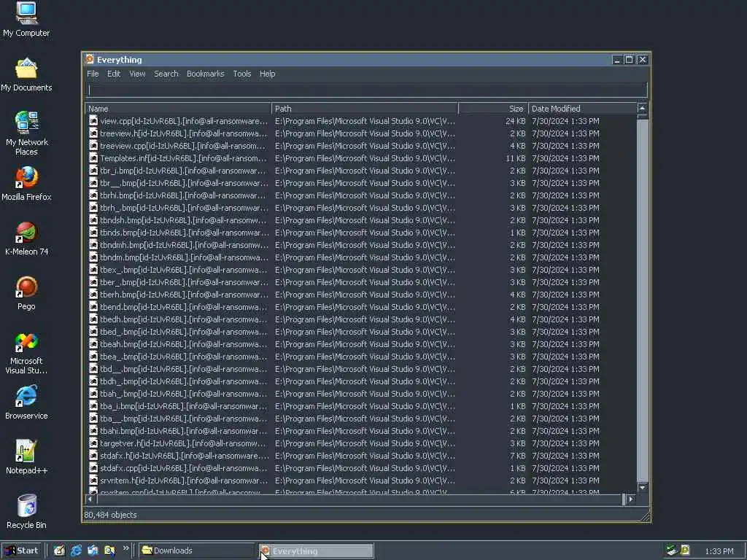Select the tbnds.bmp file row

[x=361, y=233]
